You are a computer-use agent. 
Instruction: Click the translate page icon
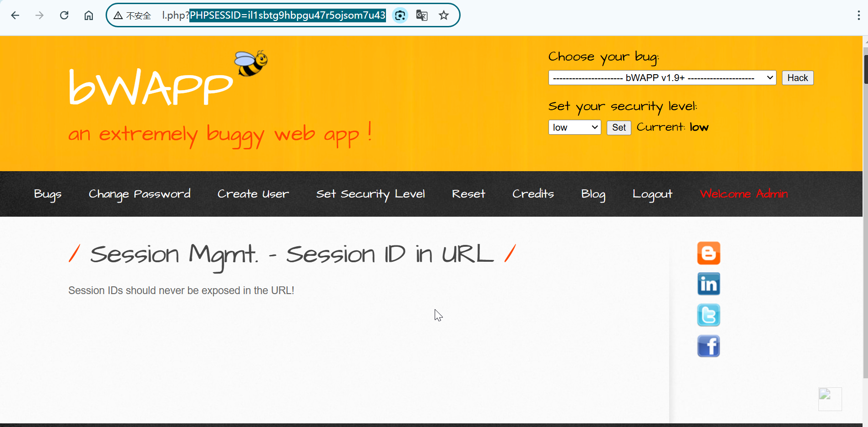422,15
